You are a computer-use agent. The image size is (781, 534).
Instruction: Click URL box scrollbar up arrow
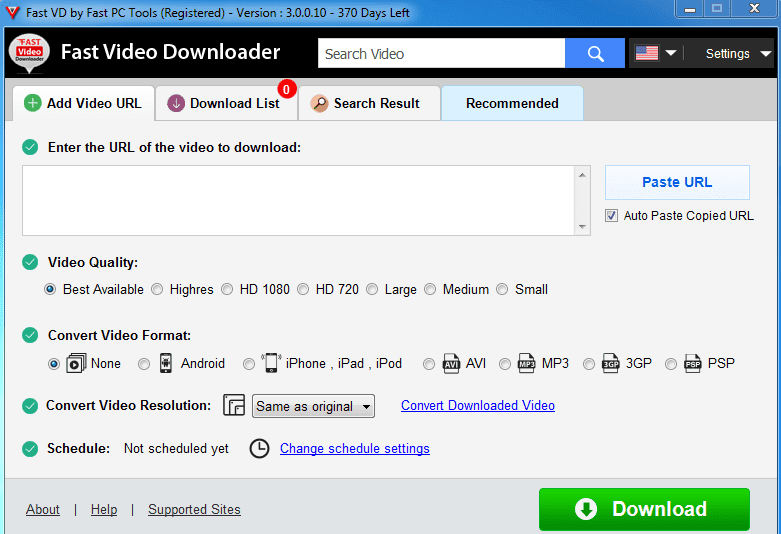tap(582, 175)
